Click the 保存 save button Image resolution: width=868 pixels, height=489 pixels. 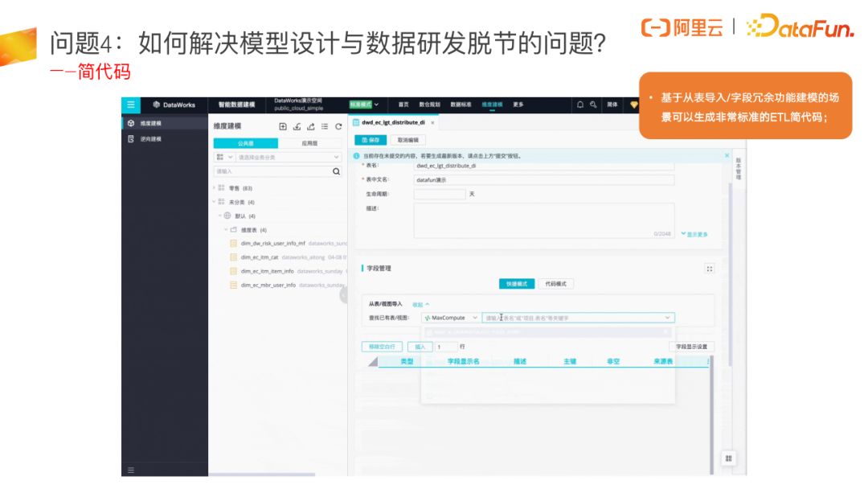click(370, 140)
